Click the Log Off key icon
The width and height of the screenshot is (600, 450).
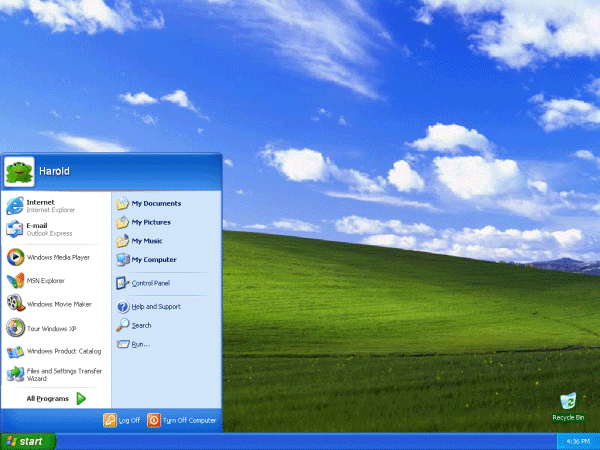110,420
